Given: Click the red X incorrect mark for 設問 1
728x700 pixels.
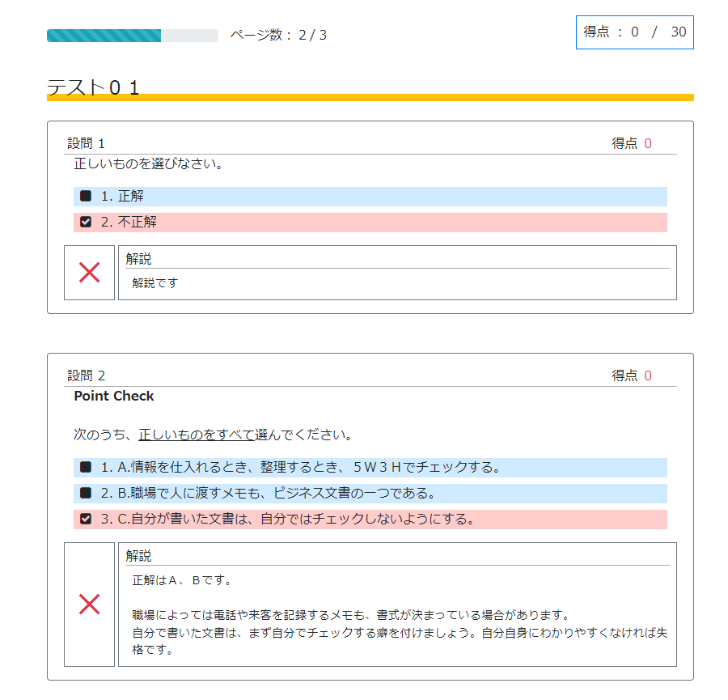Looking at the screenshot, I should 89,273.
